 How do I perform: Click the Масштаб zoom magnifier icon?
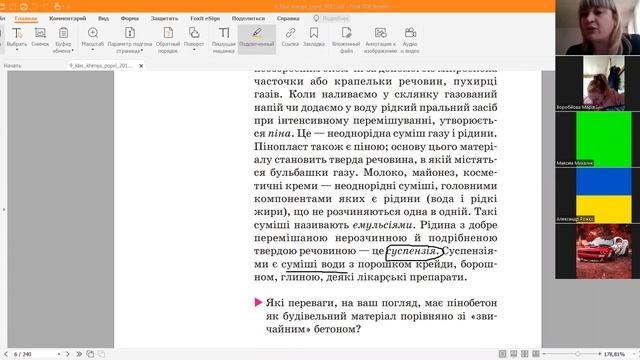click(93, 33)
